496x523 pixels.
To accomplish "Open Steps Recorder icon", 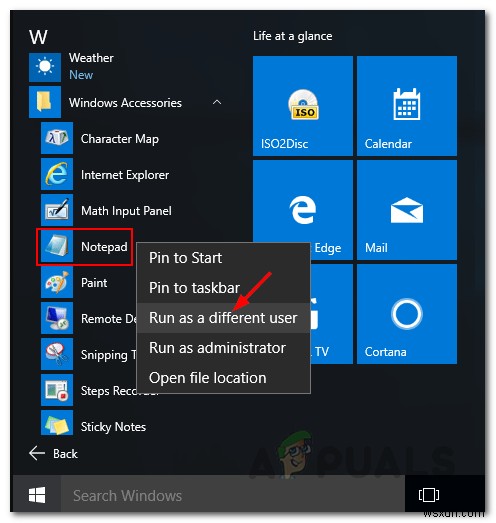I will coord(57,390).
